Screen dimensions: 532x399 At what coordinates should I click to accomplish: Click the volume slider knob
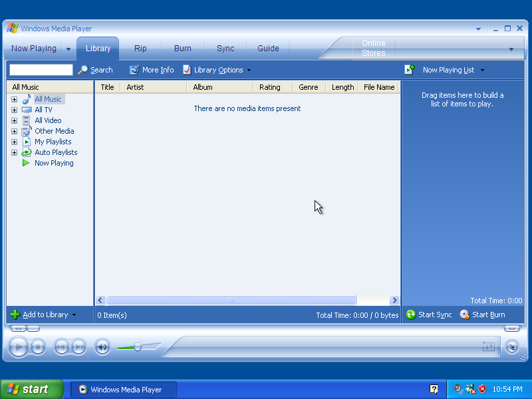tap(138, 346)
